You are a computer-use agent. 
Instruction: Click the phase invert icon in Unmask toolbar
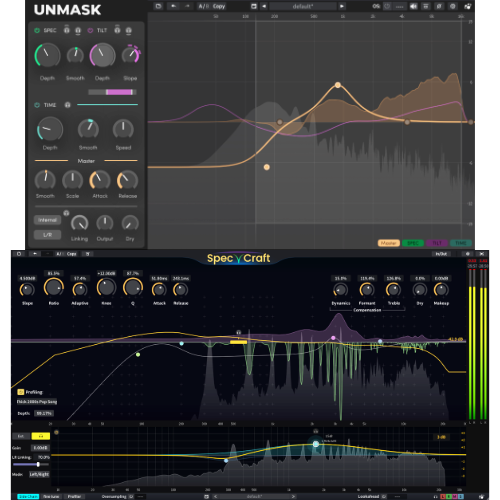[439, 6]
